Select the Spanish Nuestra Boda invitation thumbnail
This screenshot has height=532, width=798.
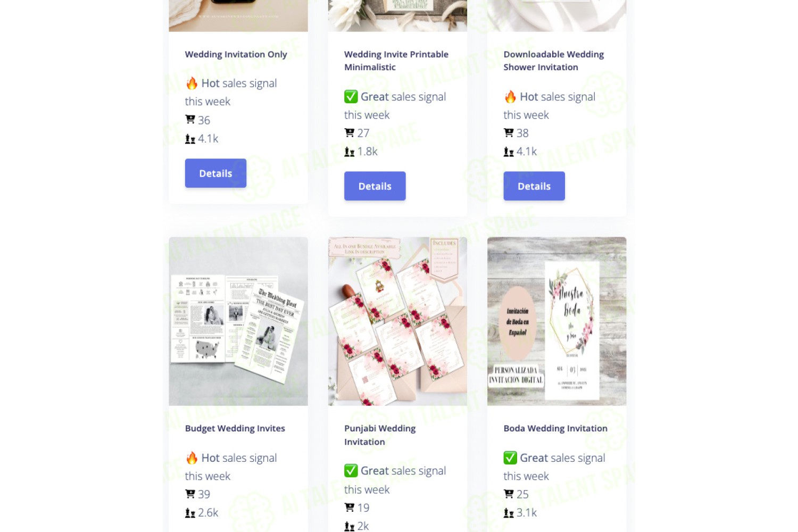point(556,321)
